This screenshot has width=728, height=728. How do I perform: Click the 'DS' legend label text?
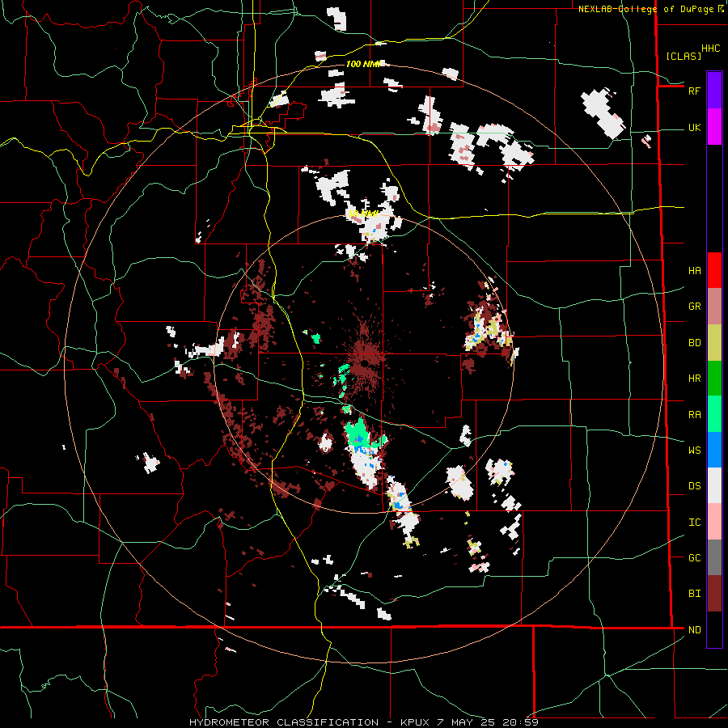694,486
